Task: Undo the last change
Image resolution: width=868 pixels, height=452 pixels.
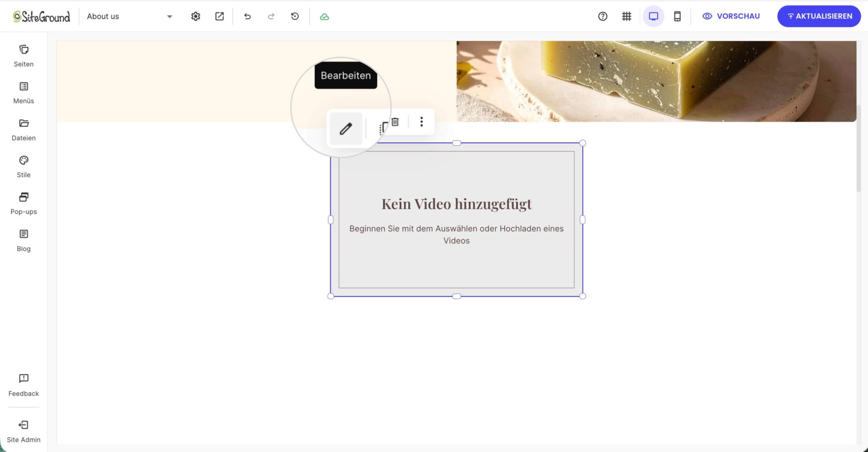Action: (247, 16)
